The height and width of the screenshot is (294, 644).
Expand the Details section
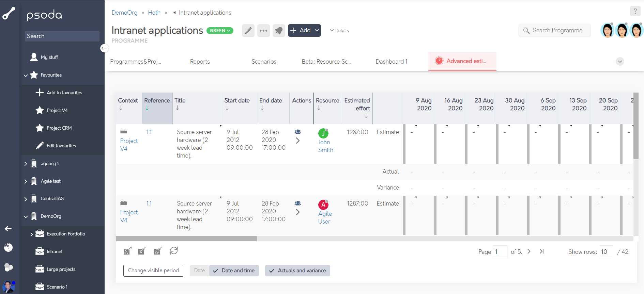coord(339,31)
